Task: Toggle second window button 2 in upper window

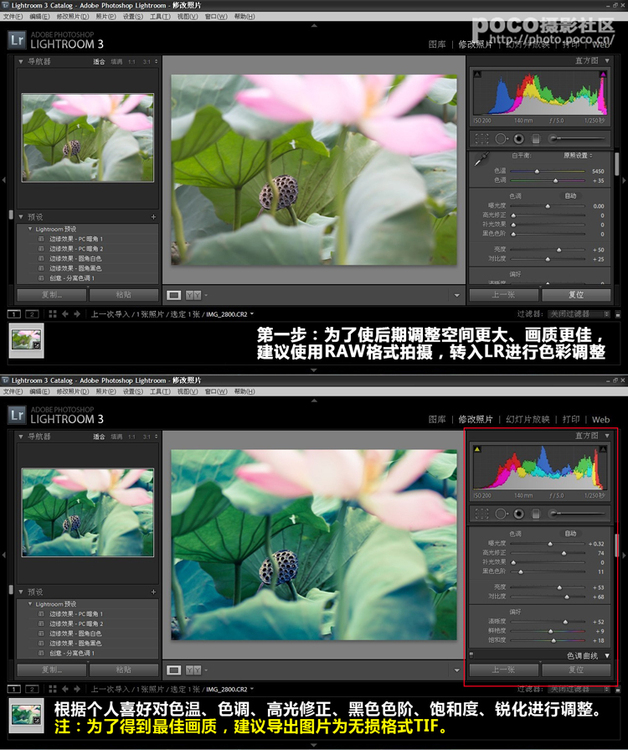Action: (x=32, y=314)
